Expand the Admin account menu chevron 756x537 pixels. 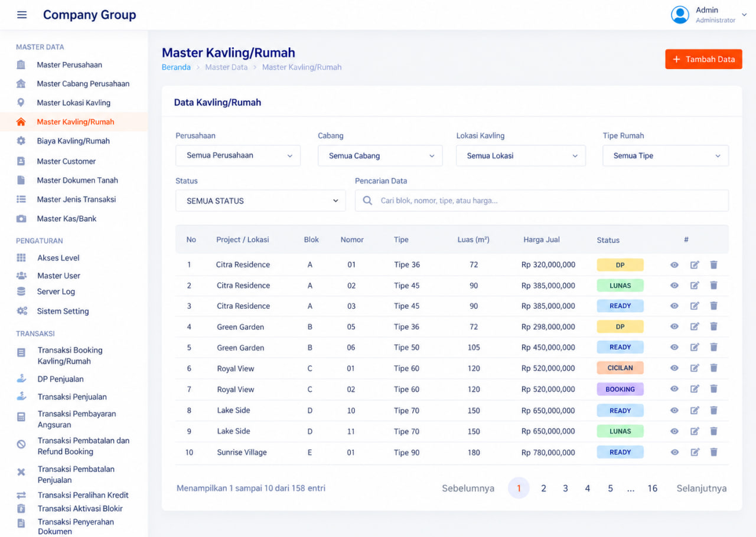[744, 15]
